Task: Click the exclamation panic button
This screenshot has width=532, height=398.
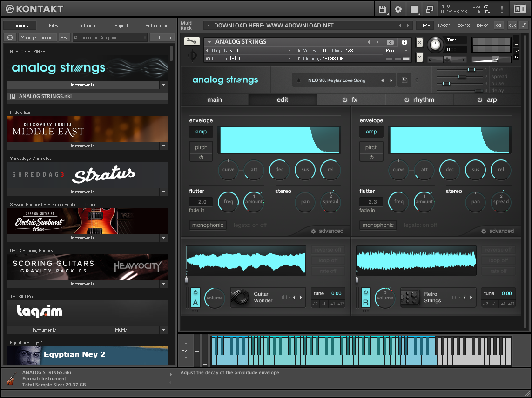Action: click(502, 9)
